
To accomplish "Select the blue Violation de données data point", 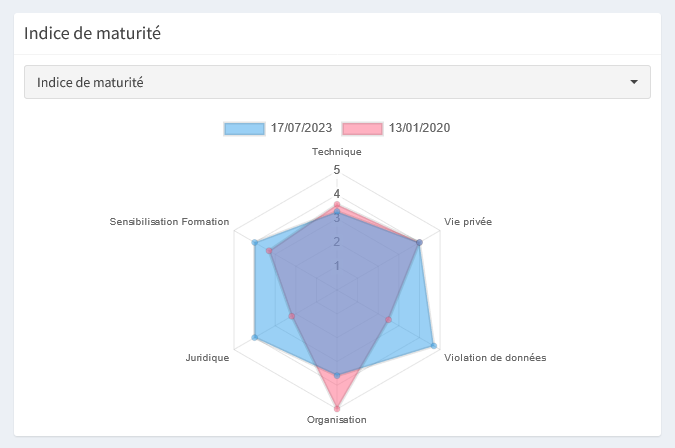I will click(x=434, y=346).
